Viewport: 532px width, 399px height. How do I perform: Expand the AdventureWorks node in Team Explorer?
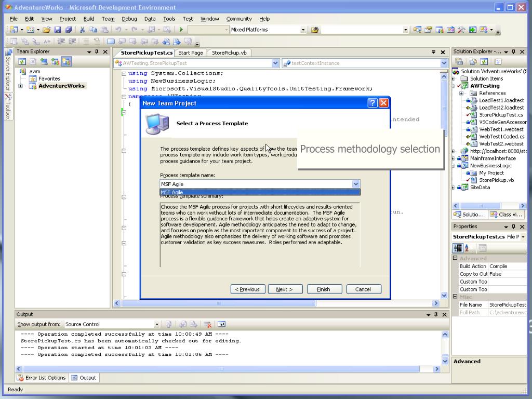click(x=21, y=86)
